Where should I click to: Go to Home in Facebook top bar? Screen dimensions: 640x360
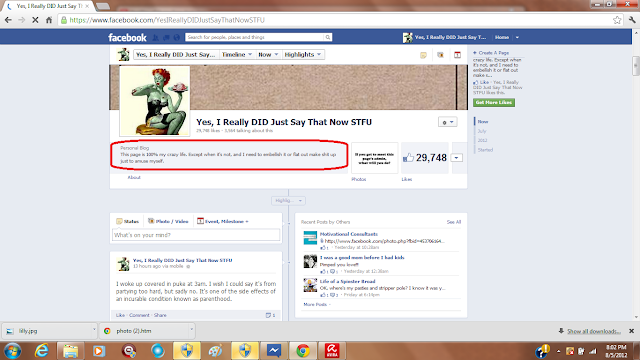tap(502, 38)
